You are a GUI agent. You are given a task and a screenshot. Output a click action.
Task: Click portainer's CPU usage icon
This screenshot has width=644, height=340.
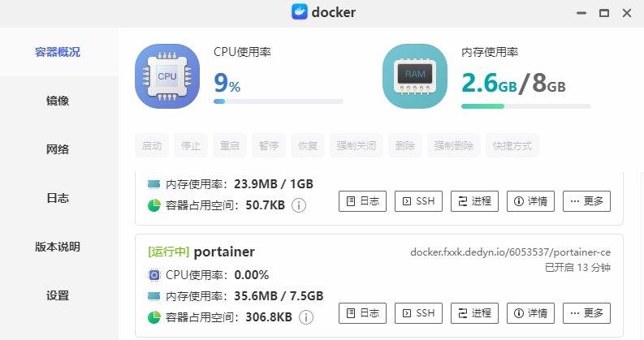(x=154, y=274)
